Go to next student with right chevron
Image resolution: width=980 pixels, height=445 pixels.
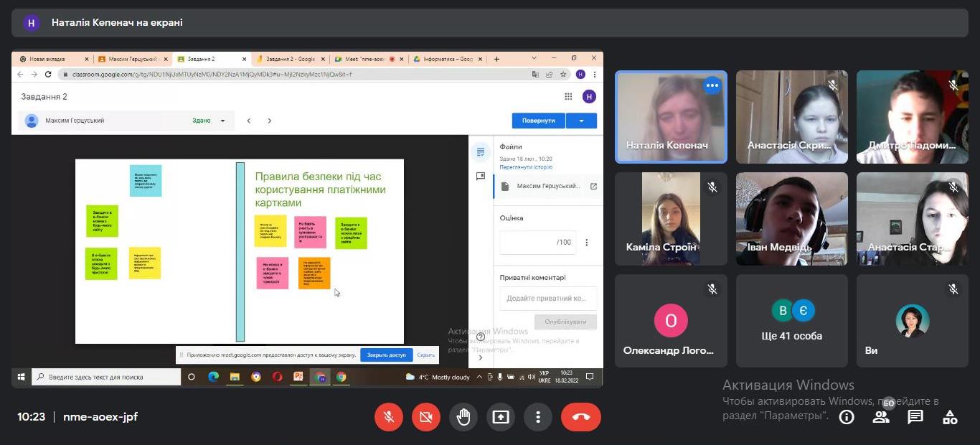pyautogui.click(x=270, y=121)
